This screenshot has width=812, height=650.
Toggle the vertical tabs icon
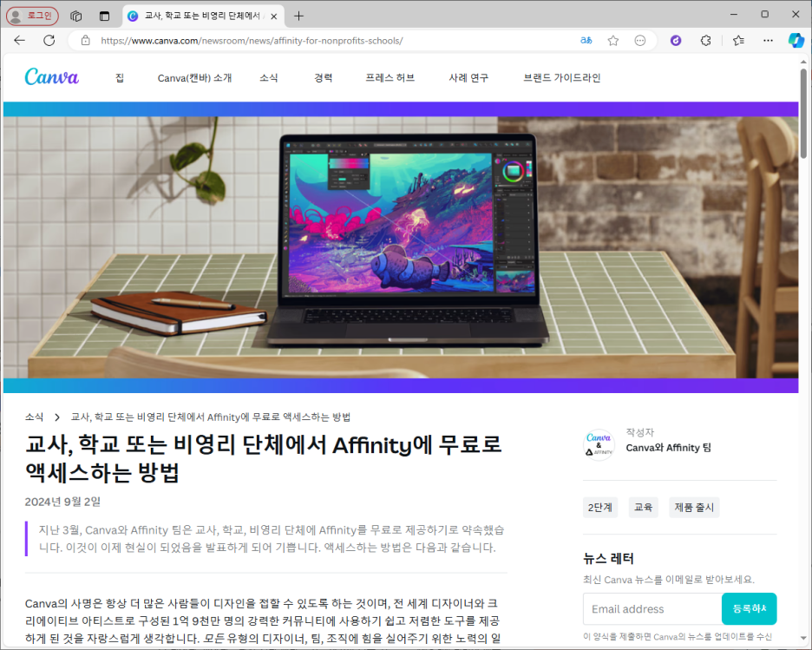[x=105, y=16]
